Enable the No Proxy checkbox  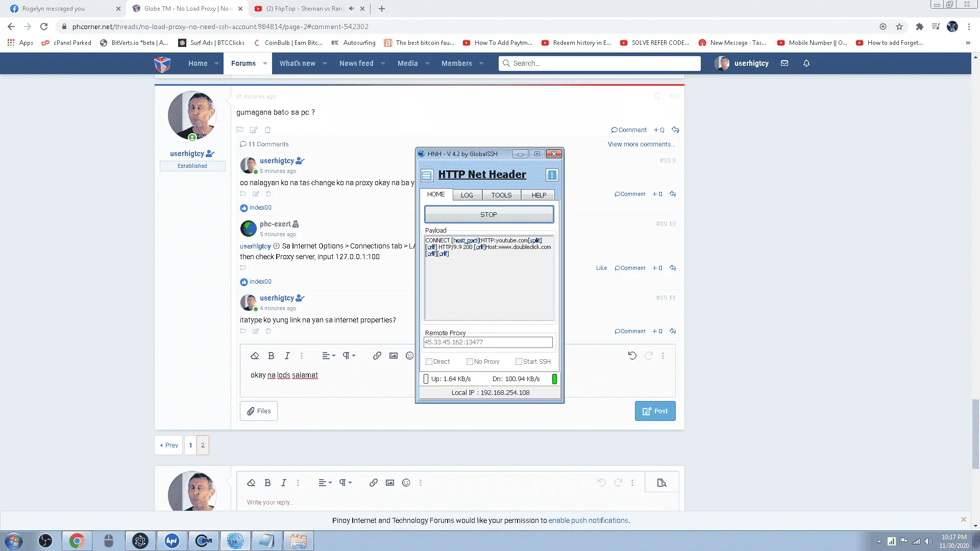pos(470,362)
